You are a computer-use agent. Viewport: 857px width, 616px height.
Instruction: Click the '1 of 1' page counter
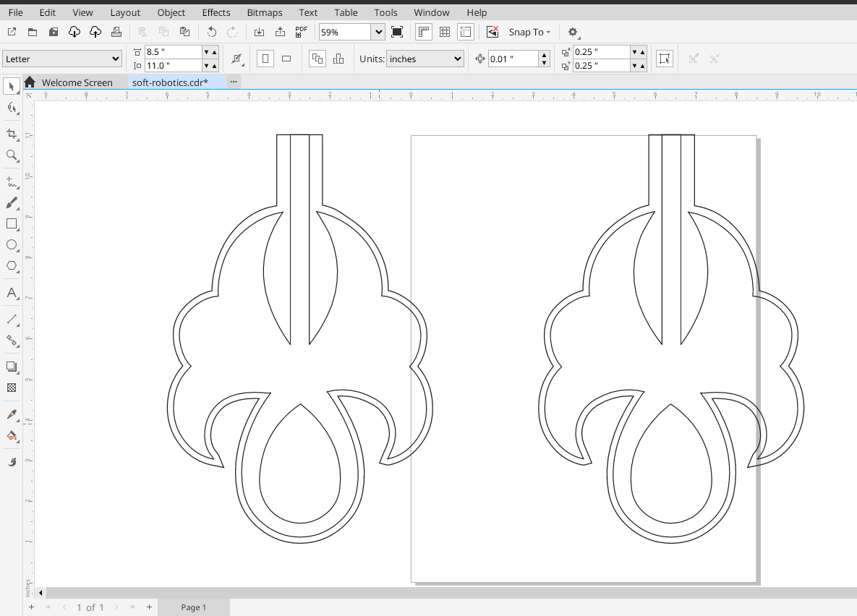pos(90,607)
